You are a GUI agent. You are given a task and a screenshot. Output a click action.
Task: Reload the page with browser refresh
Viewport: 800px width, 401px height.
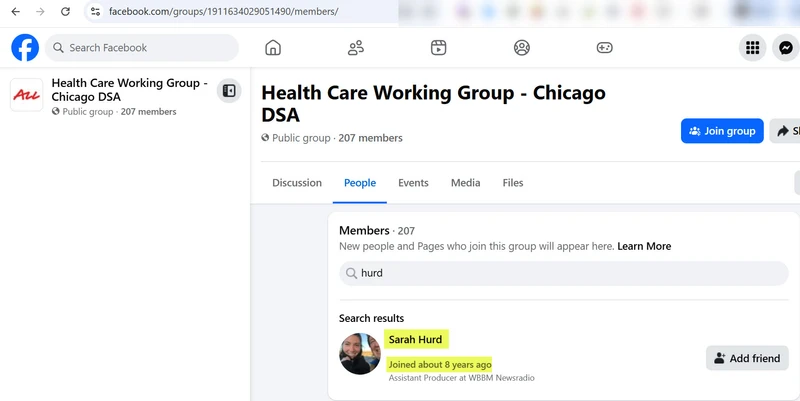(65, 12)
